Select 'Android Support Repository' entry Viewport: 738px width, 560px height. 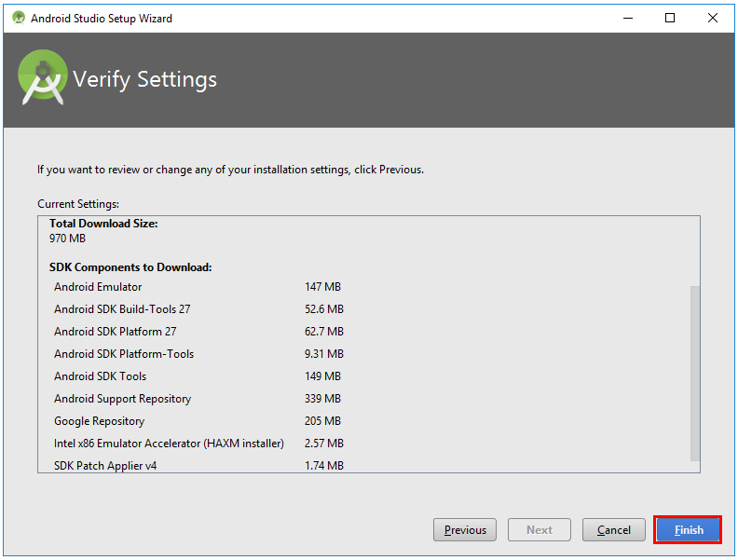(122, 399)
